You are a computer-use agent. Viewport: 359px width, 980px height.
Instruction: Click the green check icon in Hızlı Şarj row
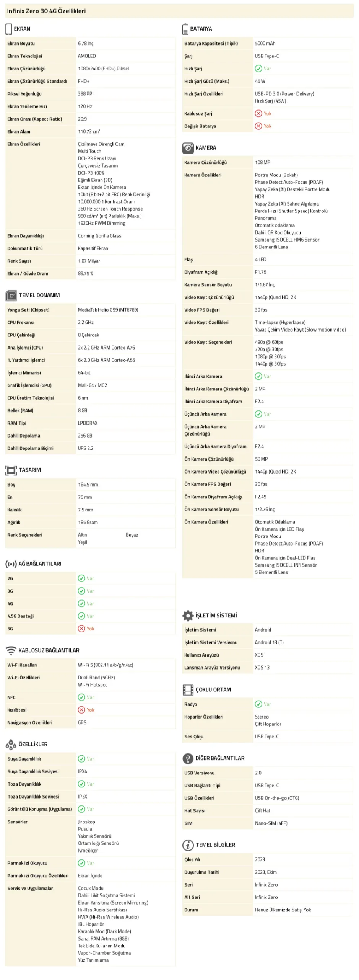click(x=258, y=69)
